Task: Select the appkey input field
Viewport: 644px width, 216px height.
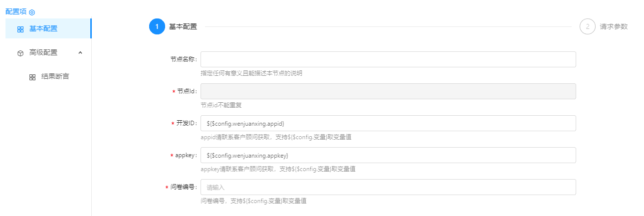Action: pyautogui.click(x=388, y=155)
